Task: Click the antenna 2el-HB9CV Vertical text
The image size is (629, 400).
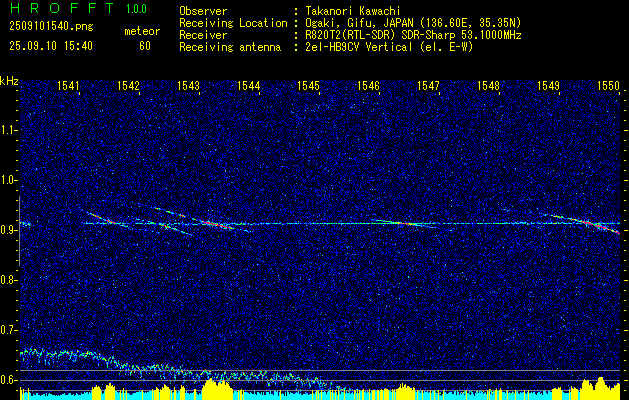Action: point(357,47)
